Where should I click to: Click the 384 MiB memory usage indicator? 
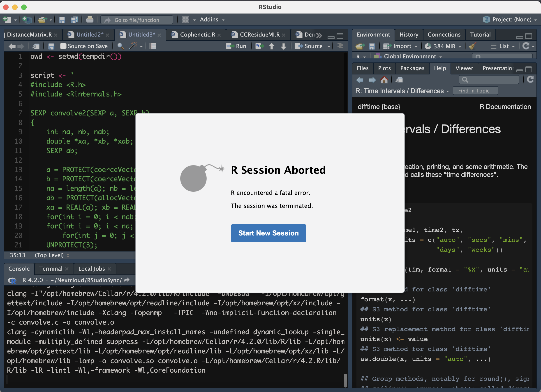point(443,46)
